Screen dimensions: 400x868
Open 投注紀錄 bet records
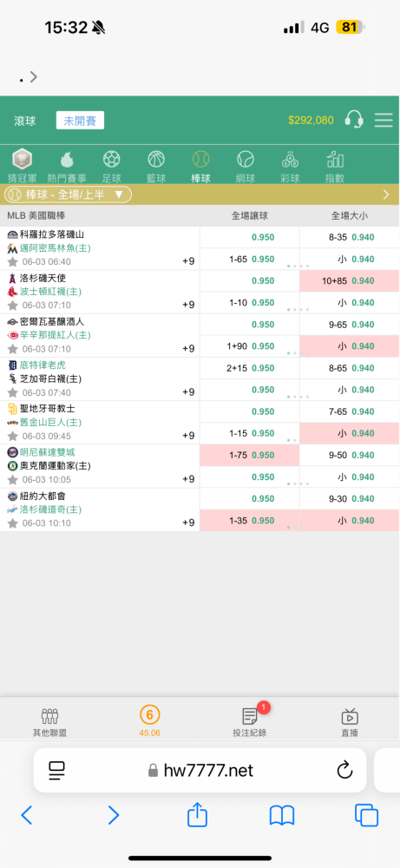pos(250,720)
